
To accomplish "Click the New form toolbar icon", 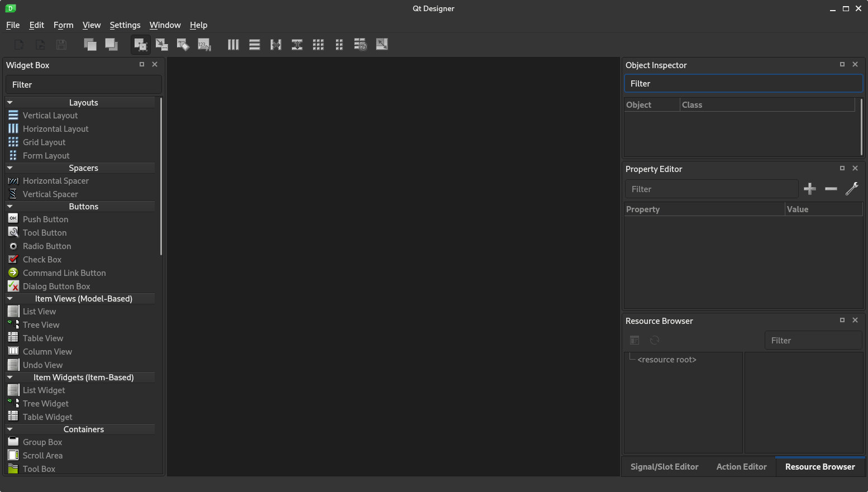I will coord(19,45).
